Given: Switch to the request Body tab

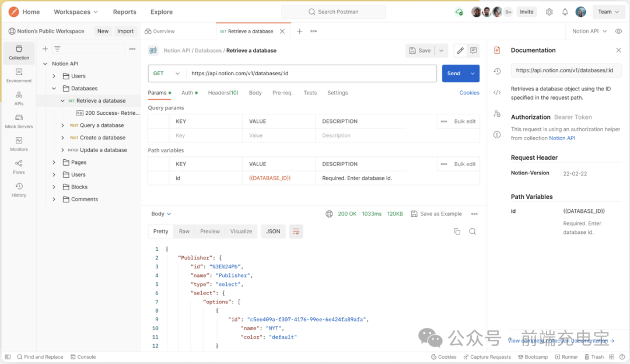Looking at the screenshot, I should (x=255, y=93).
